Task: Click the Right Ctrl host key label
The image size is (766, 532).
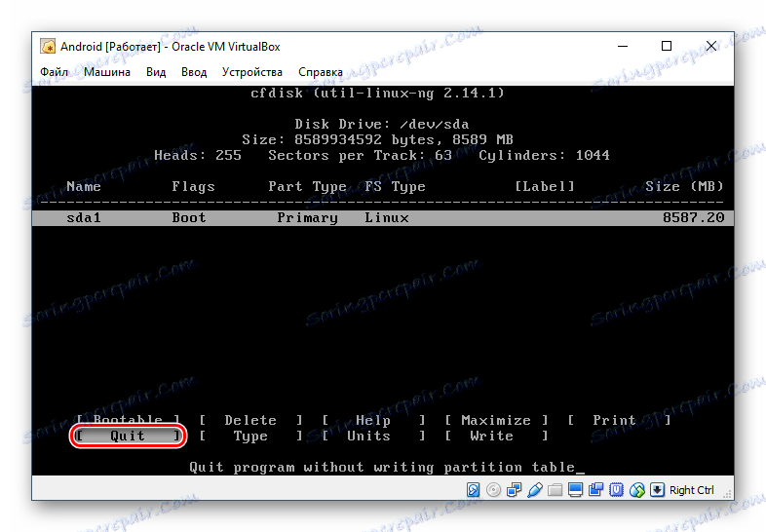Action: pos(692,490)
